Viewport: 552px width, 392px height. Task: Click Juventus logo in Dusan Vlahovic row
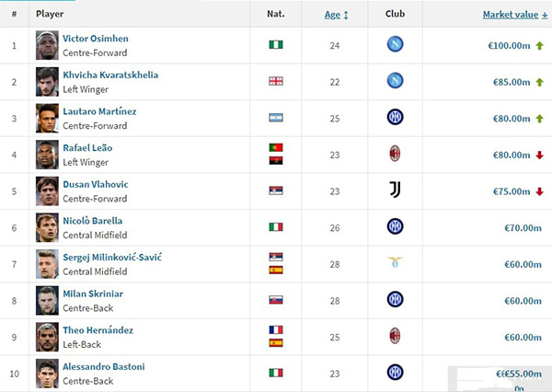395,190
